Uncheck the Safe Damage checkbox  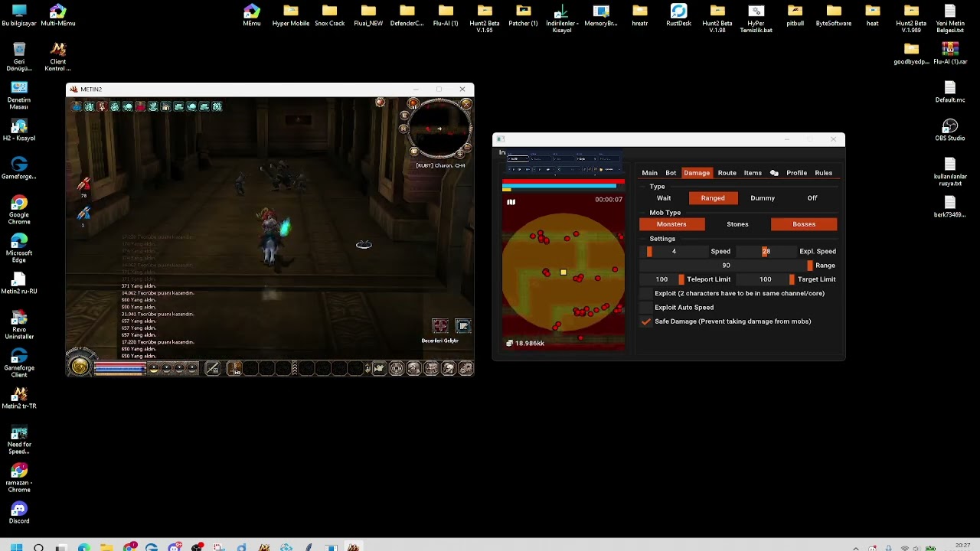pos(647,321)
